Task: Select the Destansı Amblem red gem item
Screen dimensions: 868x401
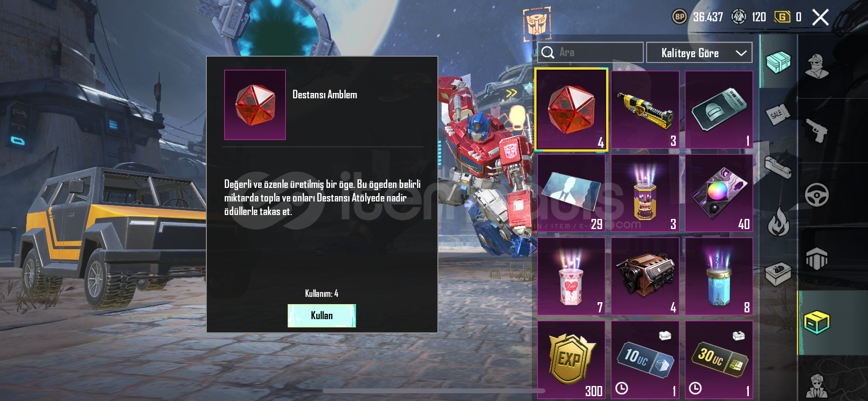Action: [571, 109]
